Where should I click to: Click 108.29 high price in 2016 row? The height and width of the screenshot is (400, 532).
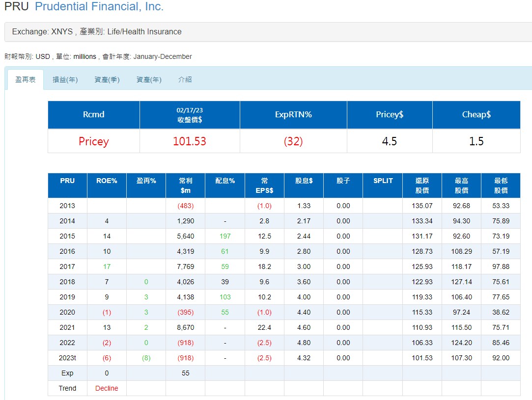(462, 251)
